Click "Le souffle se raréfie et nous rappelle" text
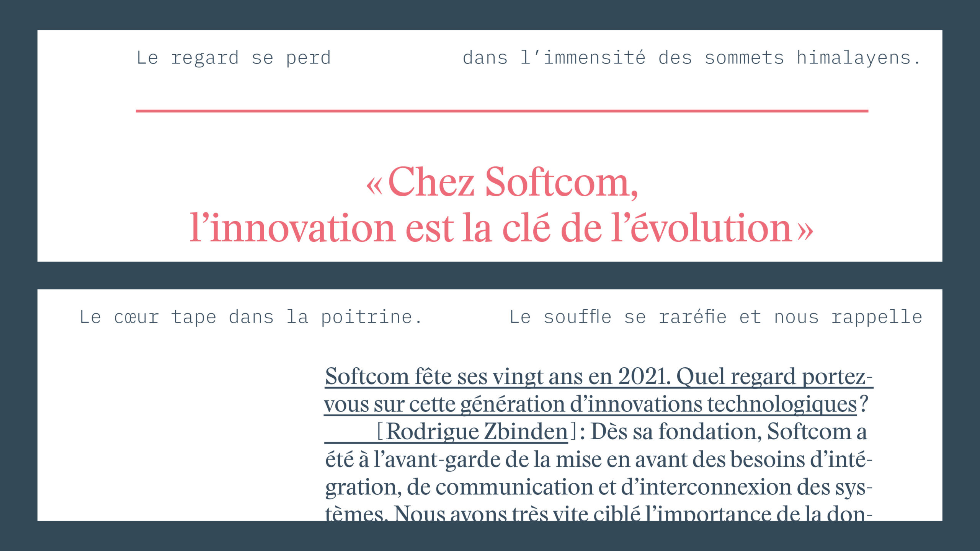 (715, 317)
